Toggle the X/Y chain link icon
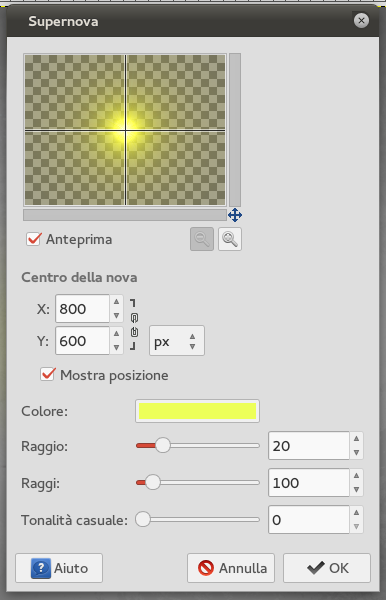 click(x=134, y=325)
